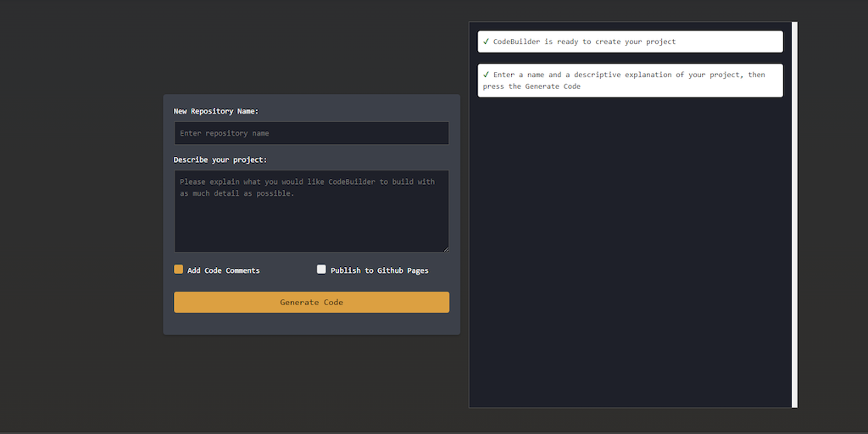Click the form panel area below Generate Code

(x=311, y=324)
